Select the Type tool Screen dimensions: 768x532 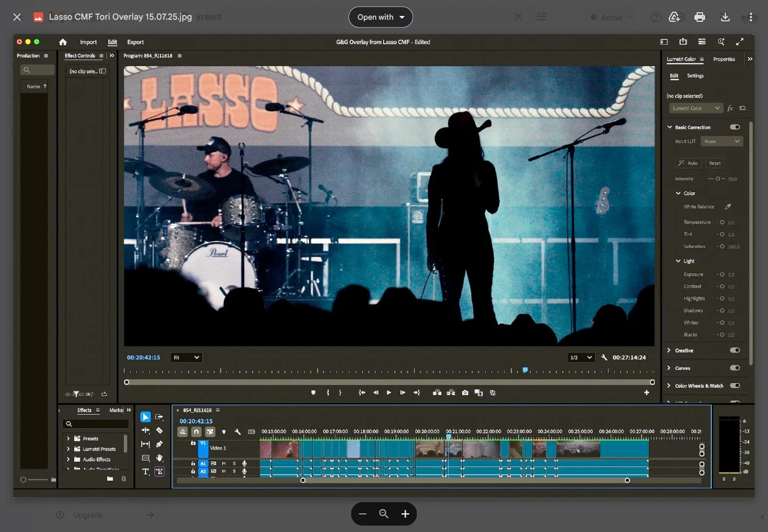pos(145,472)
